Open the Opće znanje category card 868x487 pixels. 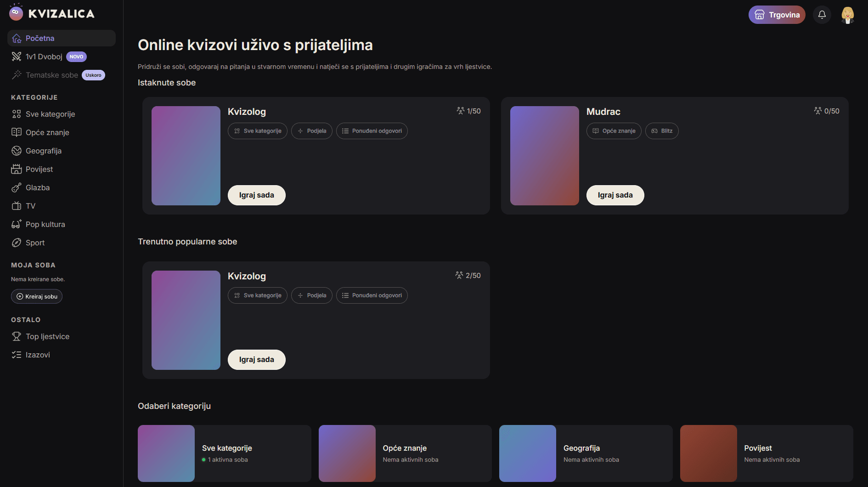(405, 453)
